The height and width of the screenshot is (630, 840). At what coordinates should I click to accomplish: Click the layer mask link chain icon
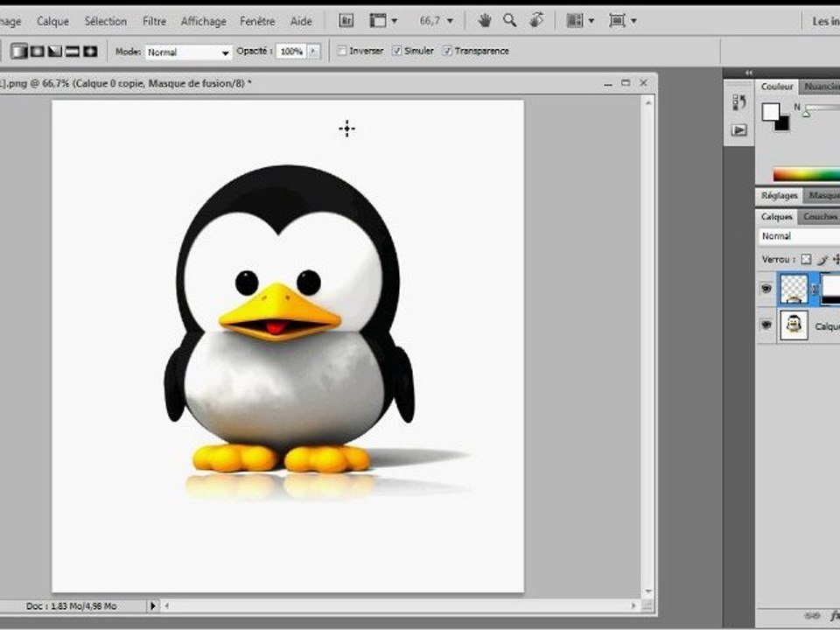pyautogui.click(x=815, y=290)
